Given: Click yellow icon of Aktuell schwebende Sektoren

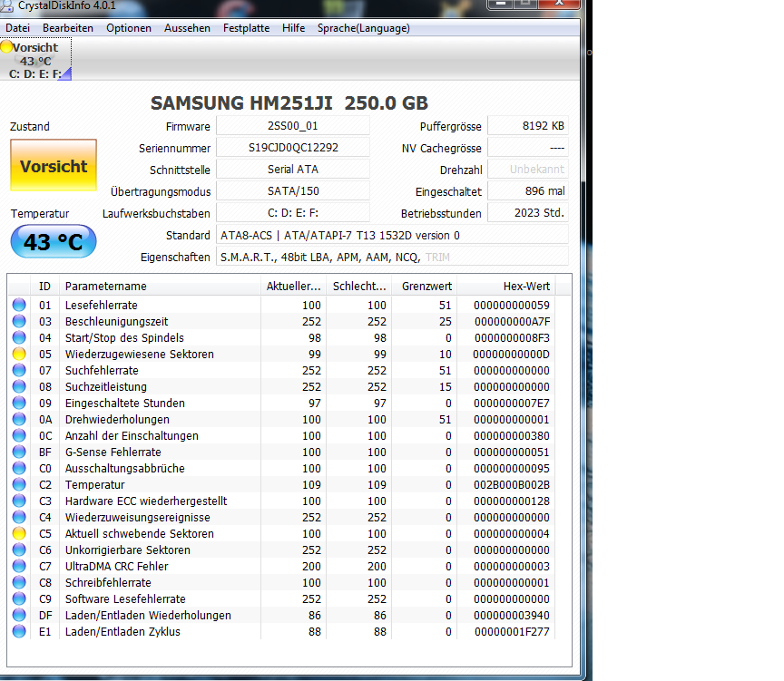Looking at the screenshot, I should (x=19, y=533).
